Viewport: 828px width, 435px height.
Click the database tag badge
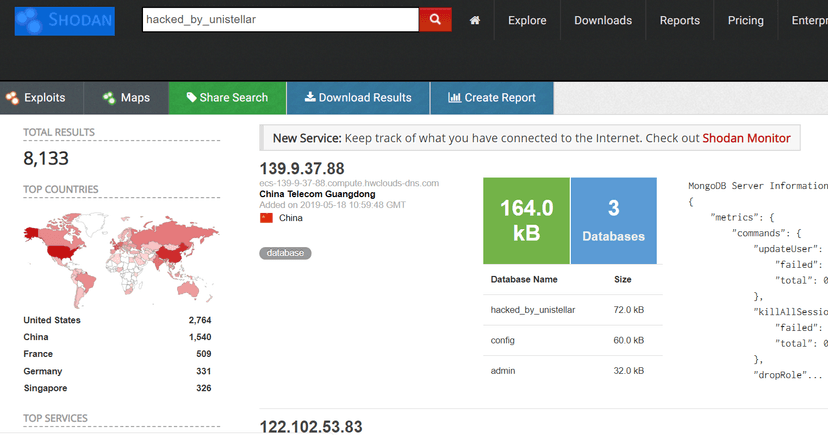285,253
